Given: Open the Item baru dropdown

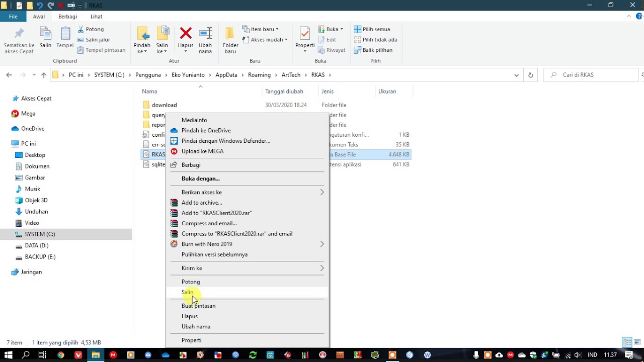Looking at the screenshot, I should (260, 29).
